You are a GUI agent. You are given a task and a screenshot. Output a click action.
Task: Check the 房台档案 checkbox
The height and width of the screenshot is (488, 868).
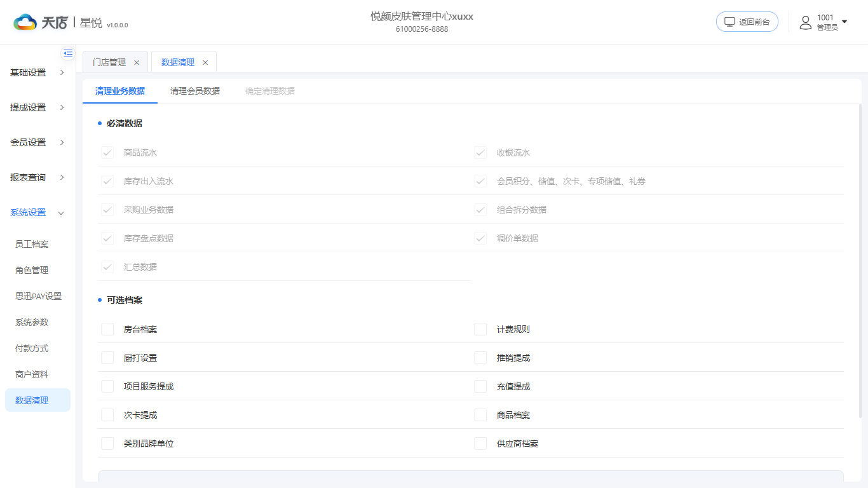coord(107,329)
